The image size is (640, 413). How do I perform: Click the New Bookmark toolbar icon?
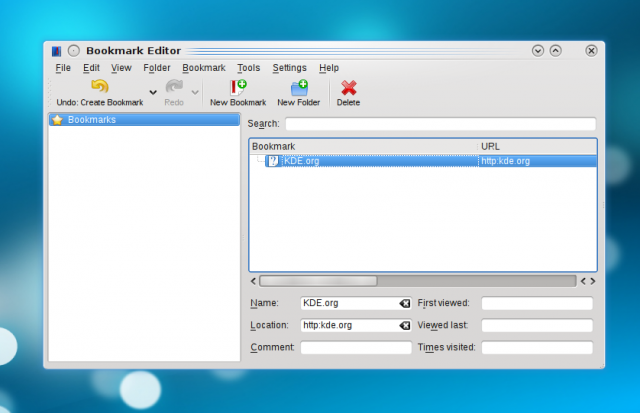pos(238,88)
